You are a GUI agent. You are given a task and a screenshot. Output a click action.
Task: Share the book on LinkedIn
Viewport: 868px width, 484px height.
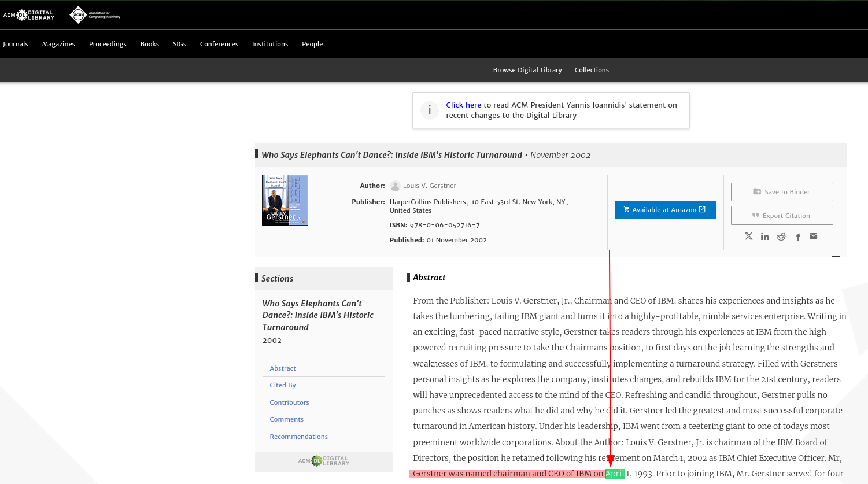[765, 237]
